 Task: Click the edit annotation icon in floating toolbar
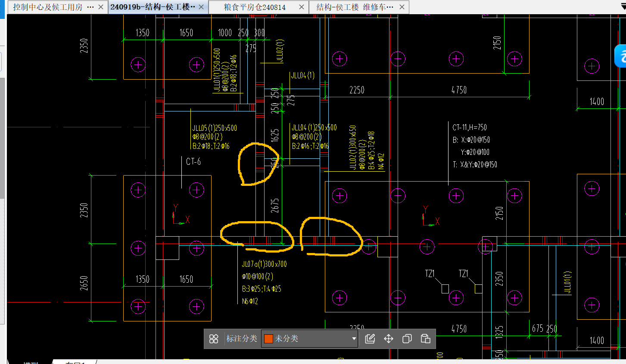click(370, 339)
